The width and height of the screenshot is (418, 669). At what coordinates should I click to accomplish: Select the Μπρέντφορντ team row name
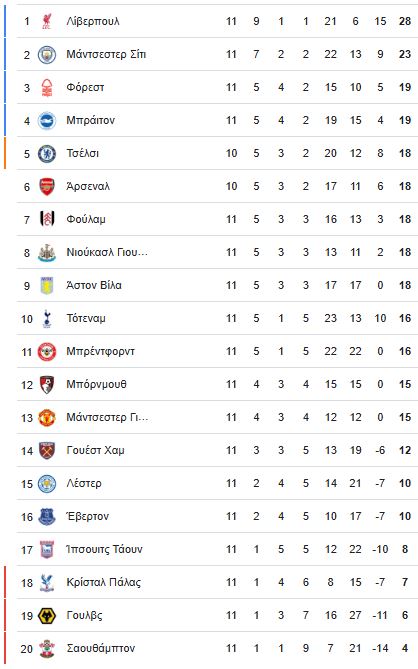(100, 352)
